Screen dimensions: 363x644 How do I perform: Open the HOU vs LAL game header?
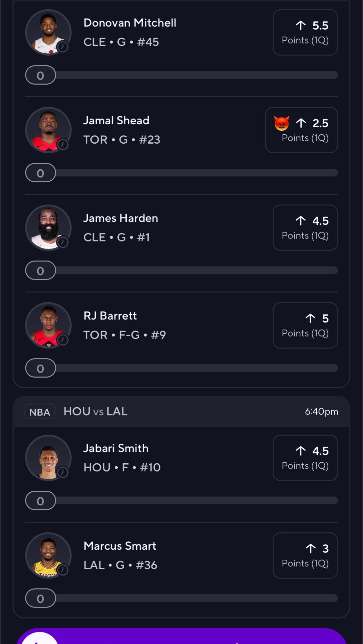(181, 412)
